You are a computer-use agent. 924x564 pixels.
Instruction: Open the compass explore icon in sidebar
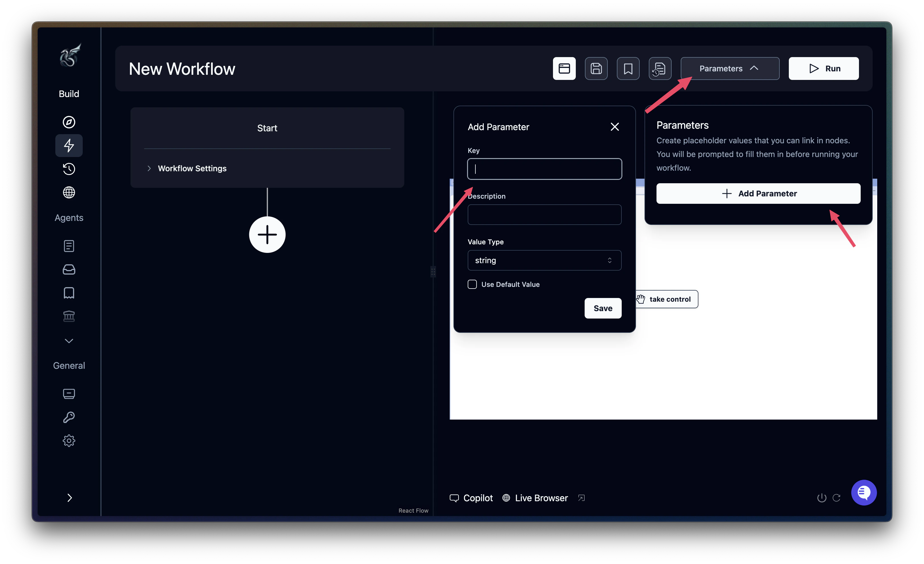click(69, 122)
